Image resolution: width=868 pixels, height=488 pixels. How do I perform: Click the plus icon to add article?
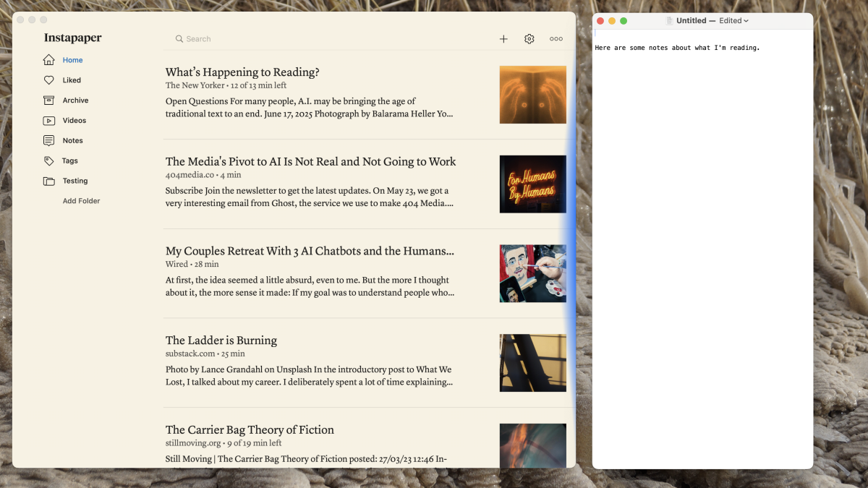coord(503,39)
